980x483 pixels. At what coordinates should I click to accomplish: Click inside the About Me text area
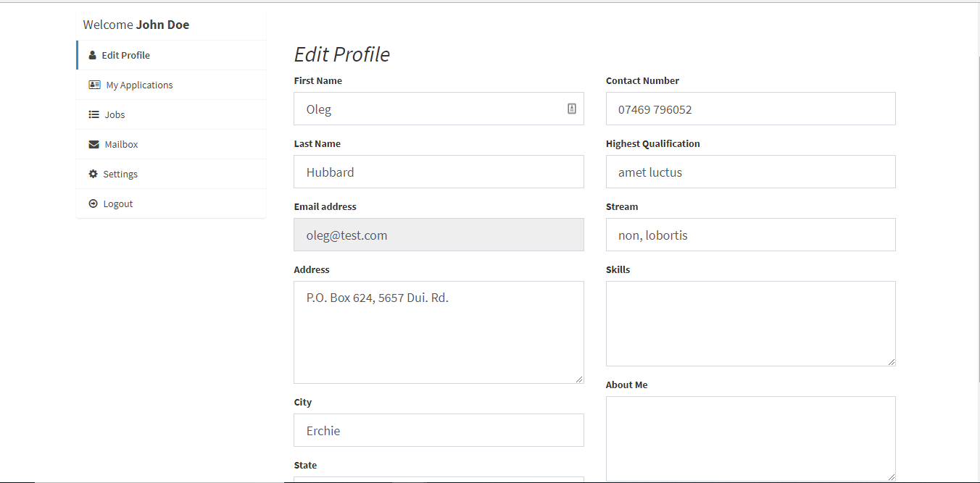pyautogui.click(x=750, y=438)
